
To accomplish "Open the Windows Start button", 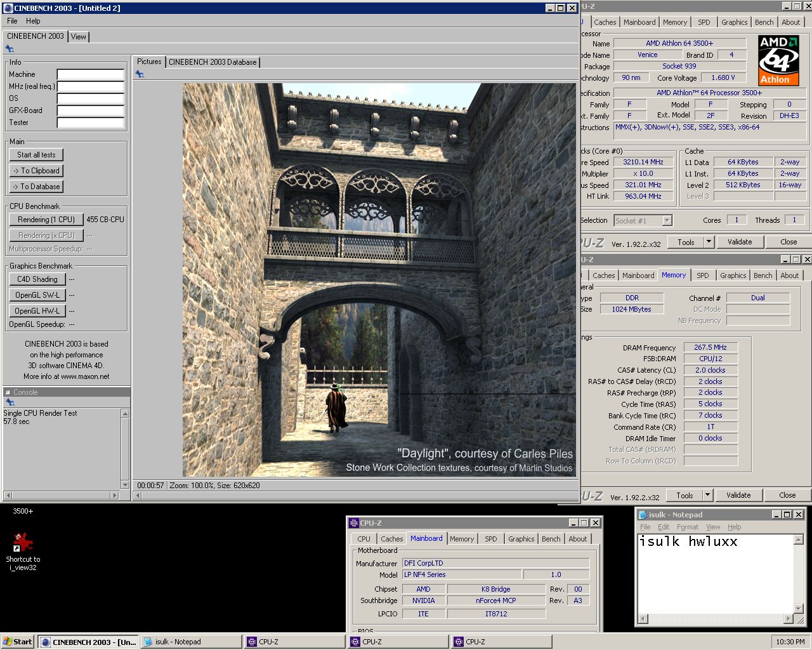I will (x=18, y=642).
